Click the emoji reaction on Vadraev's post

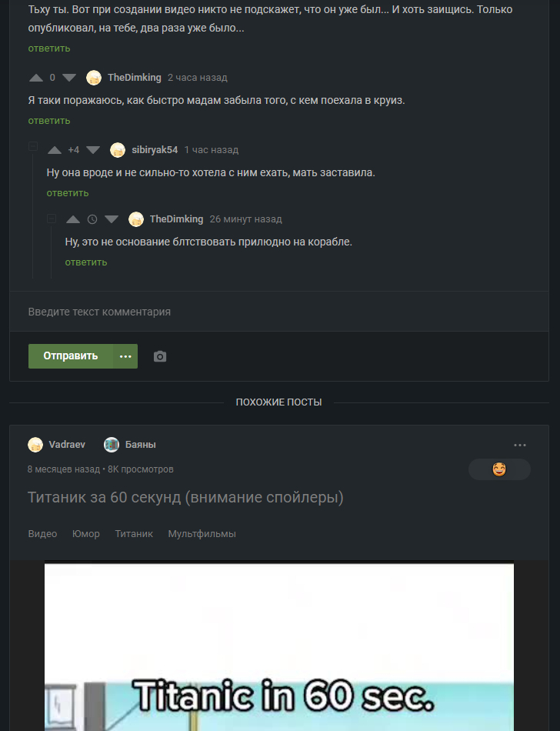coord(499,469)
